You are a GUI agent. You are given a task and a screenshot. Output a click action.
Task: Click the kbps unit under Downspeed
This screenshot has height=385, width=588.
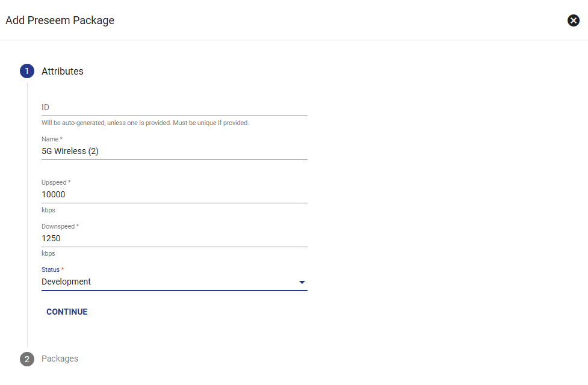point(48,253)
